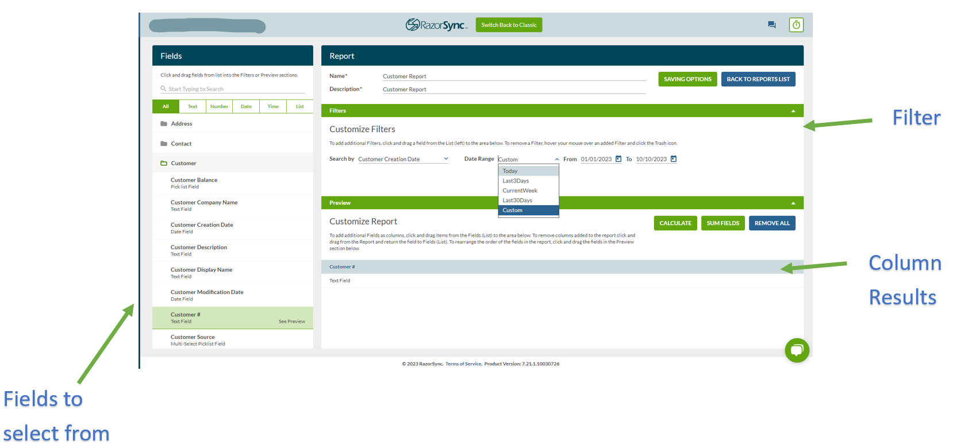The width and height of the screenshot is (980, 448).
Task: Open the Contact folder
Action: point(233,144)
